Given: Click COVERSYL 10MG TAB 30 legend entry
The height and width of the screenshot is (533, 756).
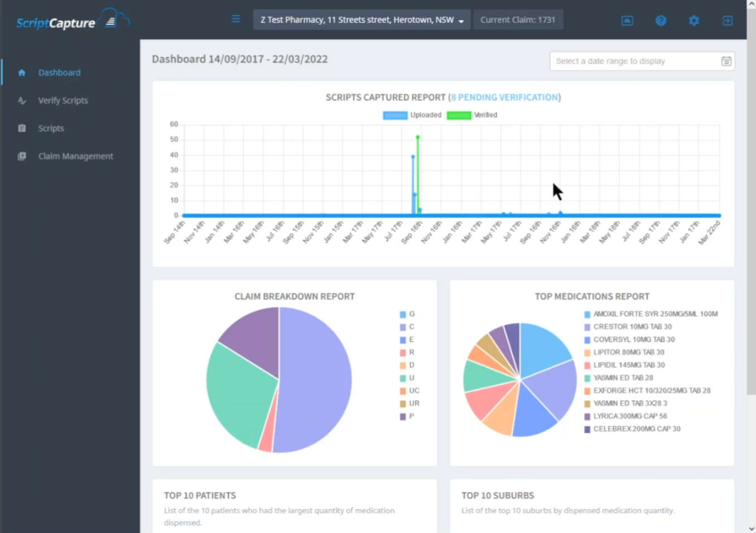Looking at the screenshot, I should coord(629,340).
